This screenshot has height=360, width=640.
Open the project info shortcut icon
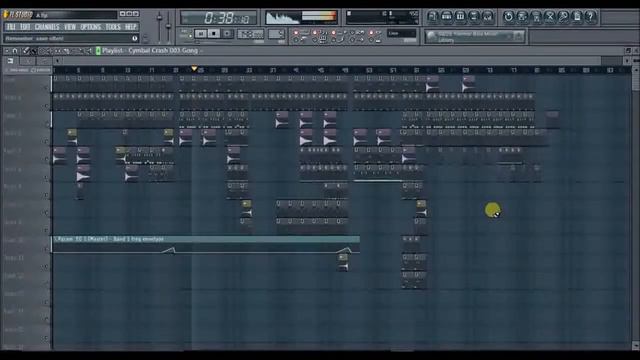(577, 16)
